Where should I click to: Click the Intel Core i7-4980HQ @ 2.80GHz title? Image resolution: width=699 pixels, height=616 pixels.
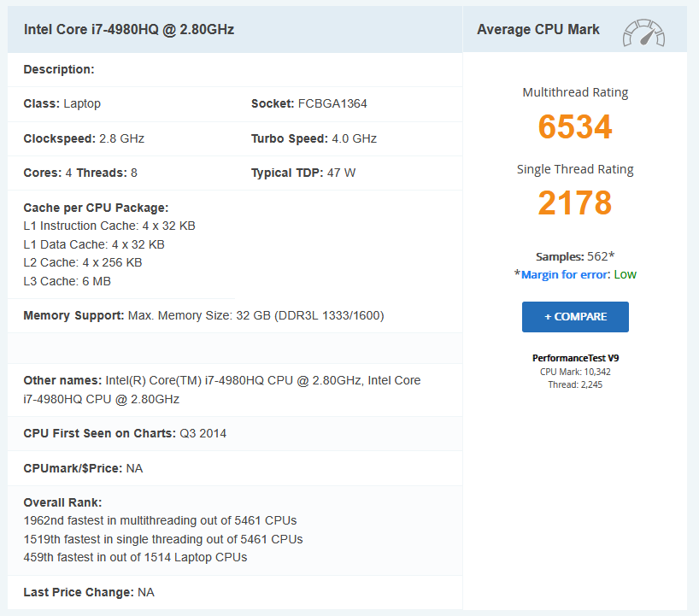point(129,29)
